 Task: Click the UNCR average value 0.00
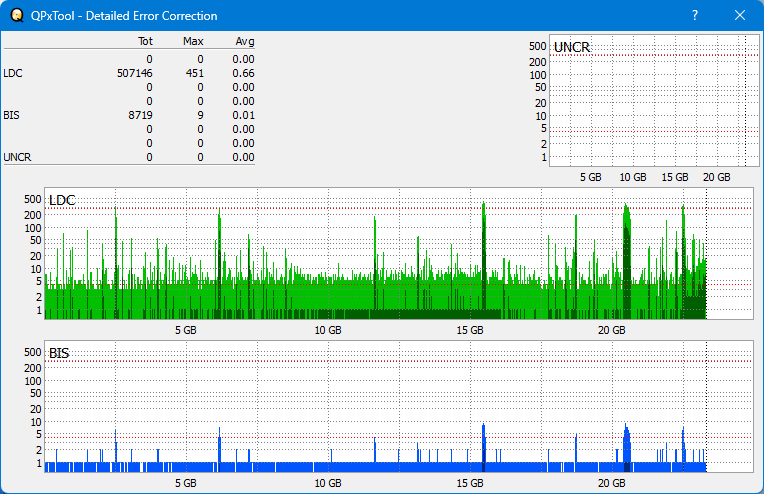[243, 157]
